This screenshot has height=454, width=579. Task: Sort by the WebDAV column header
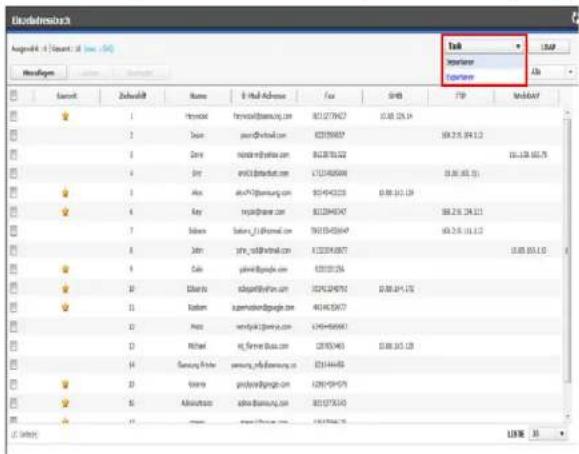[527, 96]
